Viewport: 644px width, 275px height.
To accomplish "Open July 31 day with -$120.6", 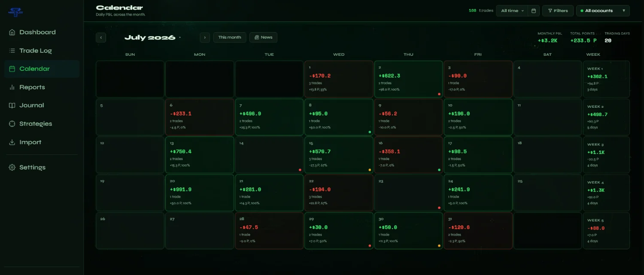I will (478, 231).
